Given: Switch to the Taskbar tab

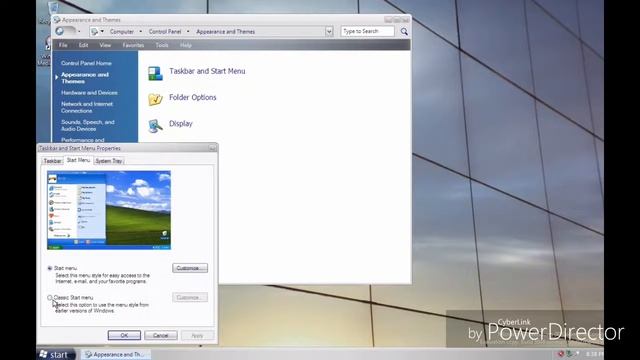Looking at the screenshot, I should click(52, 161).
